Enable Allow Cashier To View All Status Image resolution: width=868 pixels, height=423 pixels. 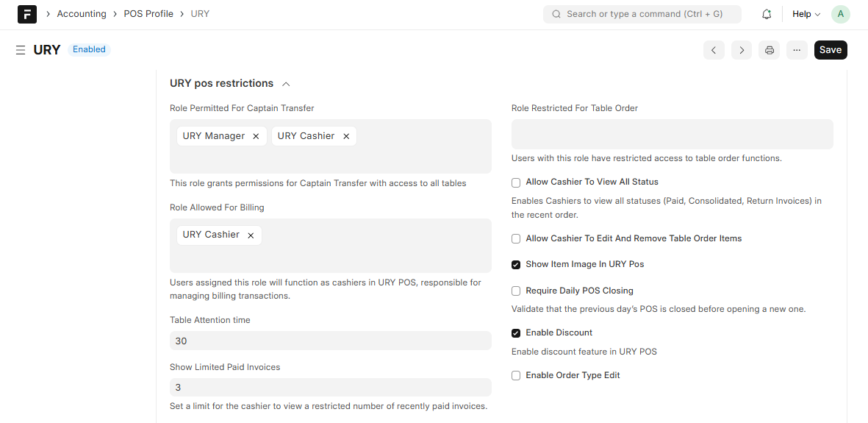[516, 182]
